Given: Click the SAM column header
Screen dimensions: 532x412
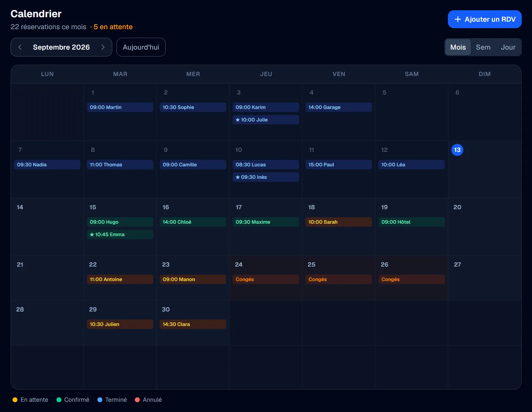Looking at the screenshot, I should coord(412,74).
